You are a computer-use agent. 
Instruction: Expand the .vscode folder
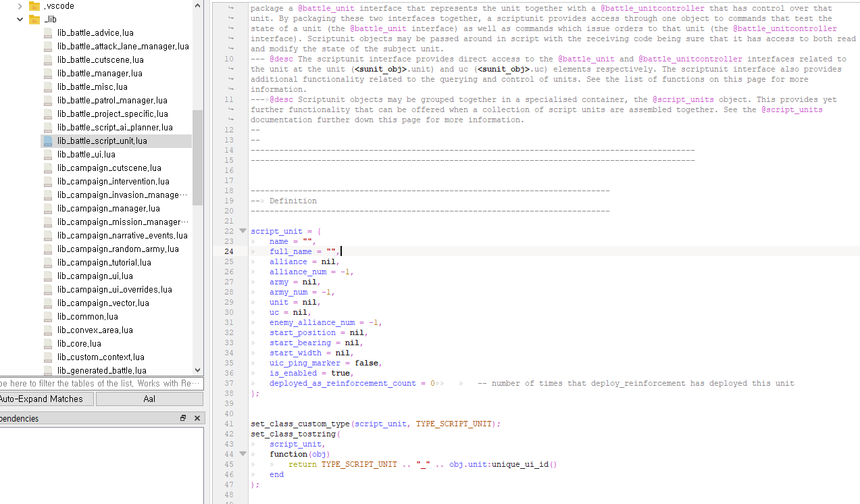coord(20,6)
